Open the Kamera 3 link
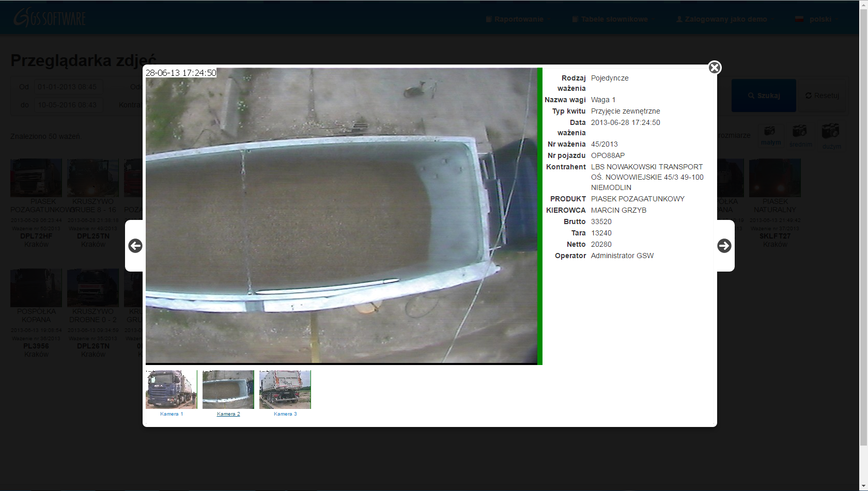 pos(285,414)
